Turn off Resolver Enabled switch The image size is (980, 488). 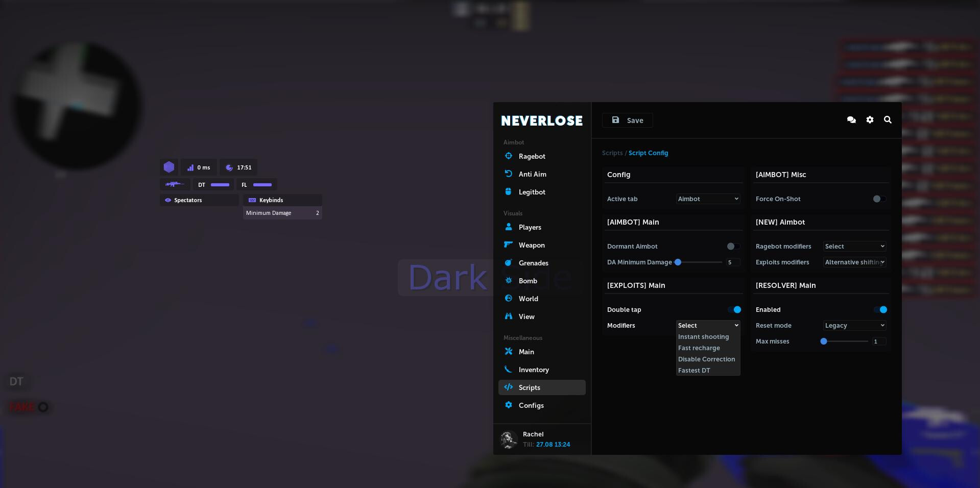point(881,309)
